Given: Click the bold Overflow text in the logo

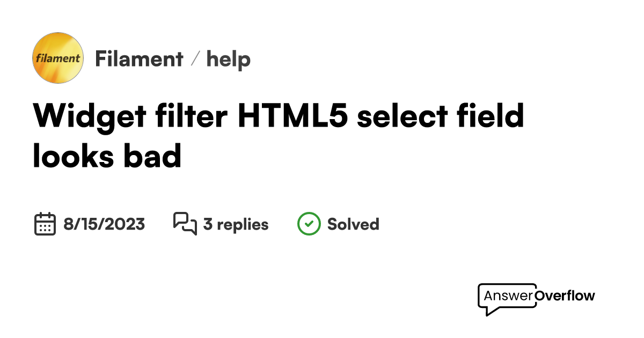Looking at the screenshot, I should click(x=565, y=296).
